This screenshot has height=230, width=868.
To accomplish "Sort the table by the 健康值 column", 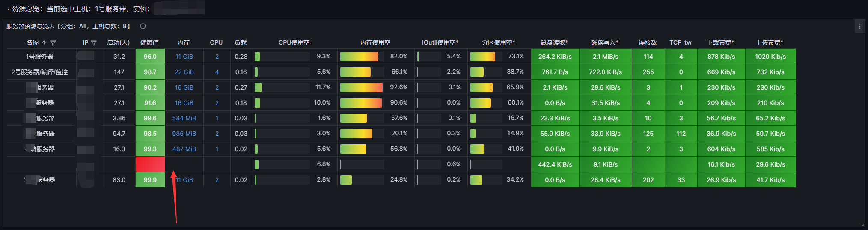I will point(150,42).
